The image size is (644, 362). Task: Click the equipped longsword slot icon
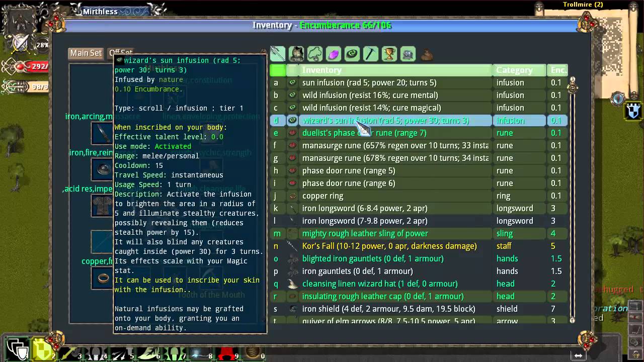coord(103,133)
